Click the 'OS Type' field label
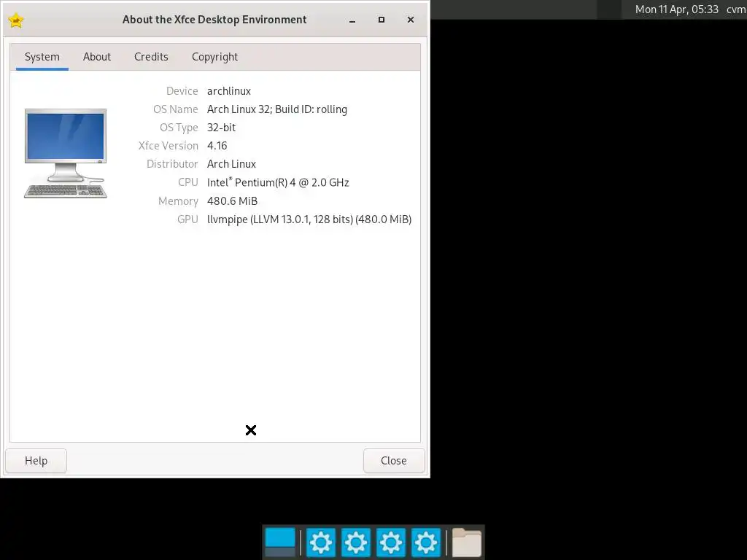The height and width of the screenshot is (560, 747). [x=179, y=128]
